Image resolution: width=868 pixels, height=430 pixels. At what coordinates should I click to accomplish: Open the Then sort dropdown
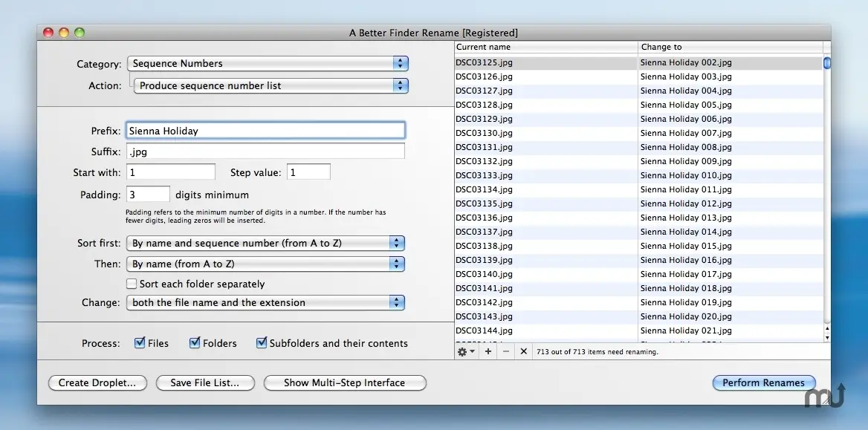coord(266,264)
